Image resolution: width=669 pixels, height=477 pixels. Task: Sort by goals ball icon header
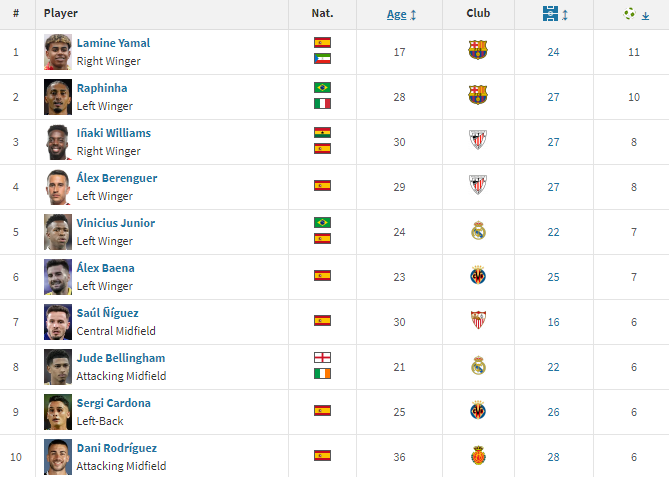click(x=629, y=14)
